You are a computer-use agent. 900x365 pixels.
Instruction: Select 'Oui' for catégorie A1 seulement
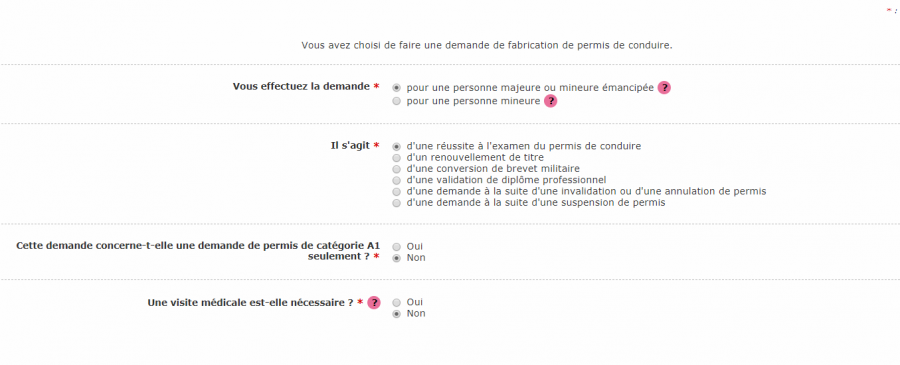point(396,247)
